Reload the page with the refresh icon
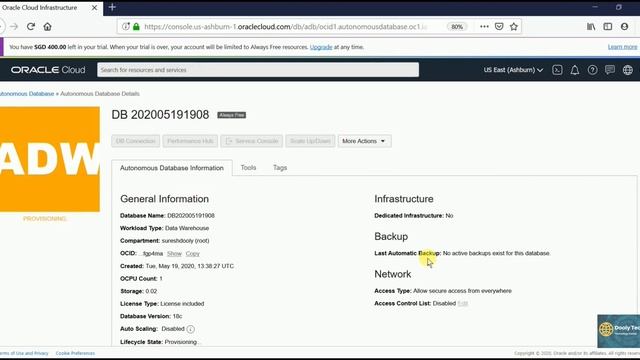Viewport: 640px width, 360px height. click(31, 27)
